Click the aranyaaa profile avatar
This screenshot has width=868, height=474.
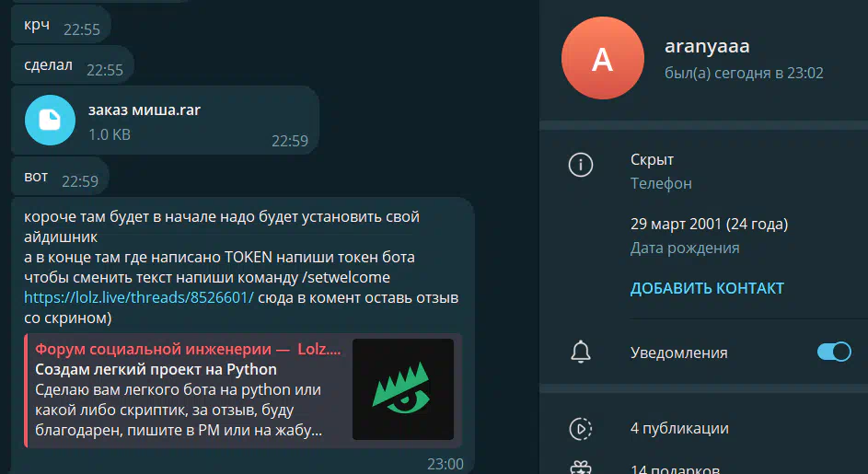[602, 58]
